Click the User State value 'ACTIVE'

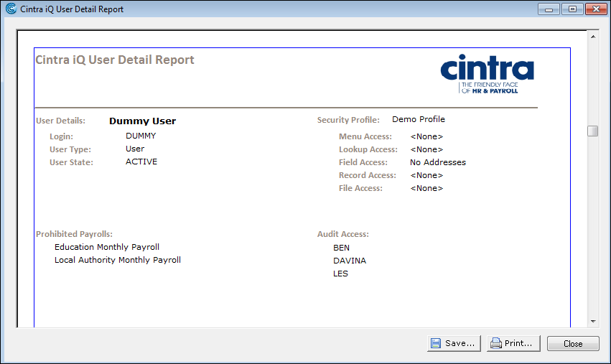pos(141,162)
